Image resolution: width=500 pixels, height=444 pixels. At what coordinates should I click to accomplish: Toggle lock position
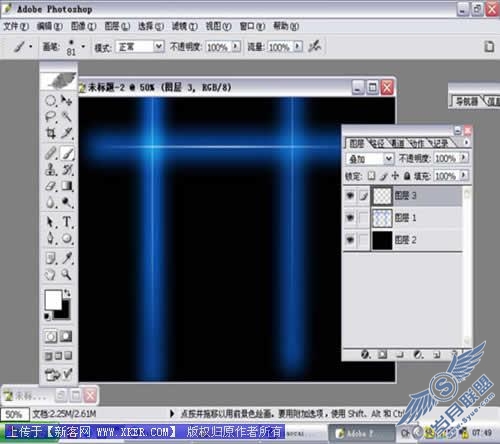[x=395, y=176]
